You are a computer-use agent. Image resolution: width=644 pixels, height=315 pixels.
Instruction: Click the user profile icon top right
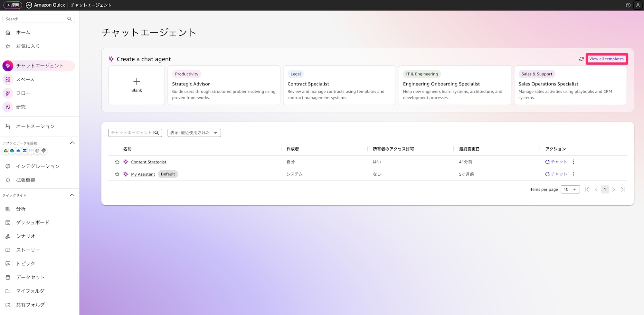638,5
